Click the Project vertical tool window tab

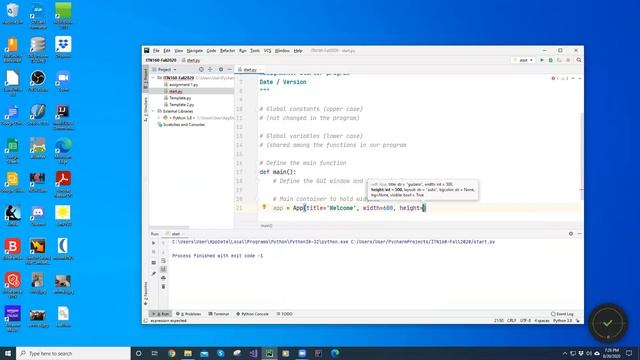[146, 78]
